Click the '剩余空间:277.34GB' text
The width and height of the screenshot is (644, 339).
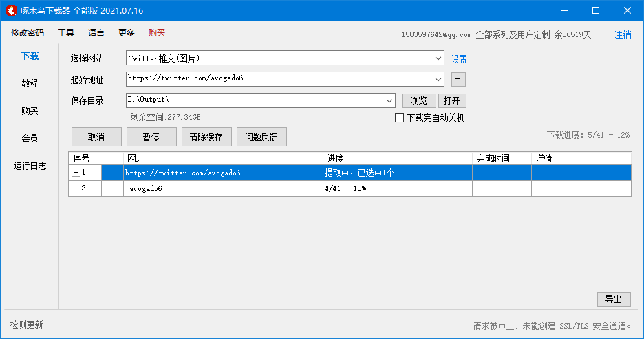pyautogui.click(x=166, y=117)
